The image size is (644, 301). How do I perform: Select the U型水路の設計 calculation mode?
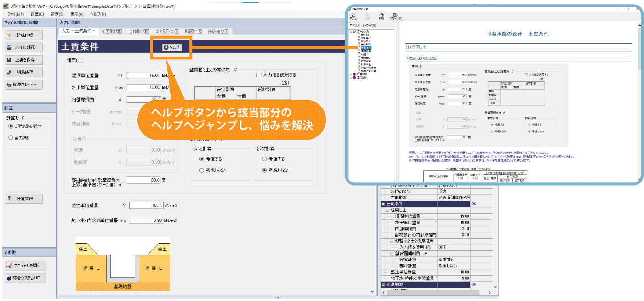tap(11, 126)
